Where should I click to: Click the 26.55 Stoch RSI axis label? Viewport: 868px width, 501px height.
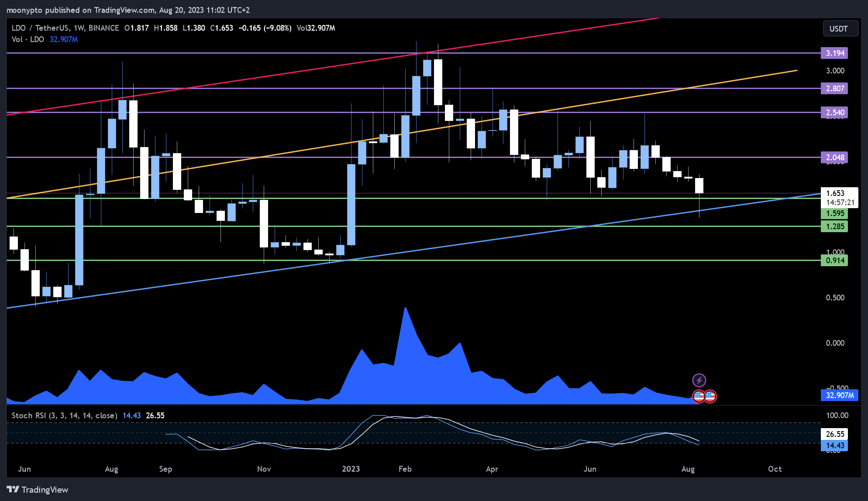[x=834, y=434]
